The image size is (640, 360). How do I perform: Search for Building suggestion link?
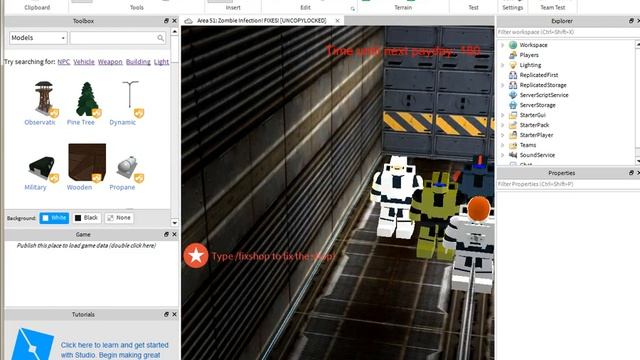pos(138,62)
